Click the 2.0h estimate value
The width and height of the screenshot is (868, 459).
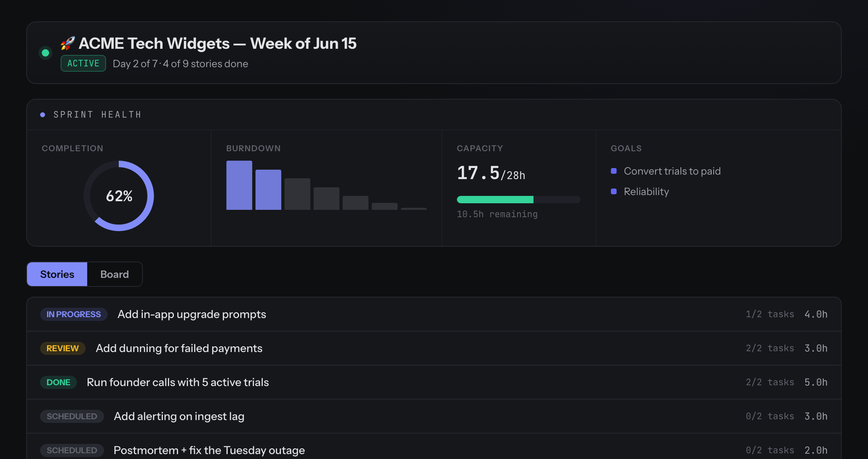[816, 450]
